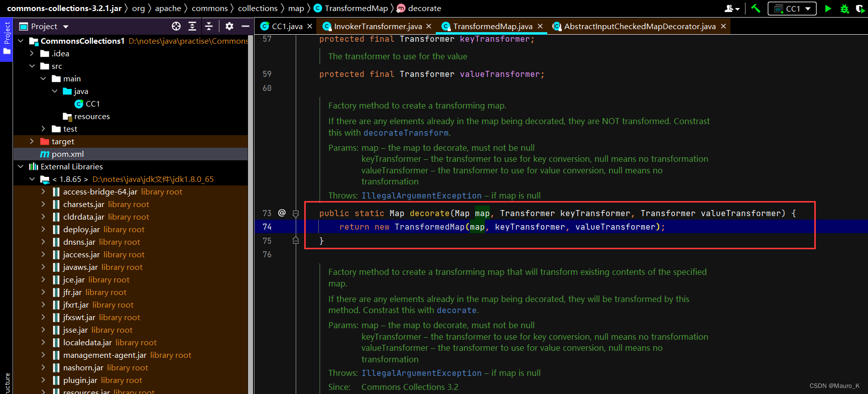868x394 pixels.
Task: Click the class icon beside CC1 in the tree
Action: click(x=79, y=104)
